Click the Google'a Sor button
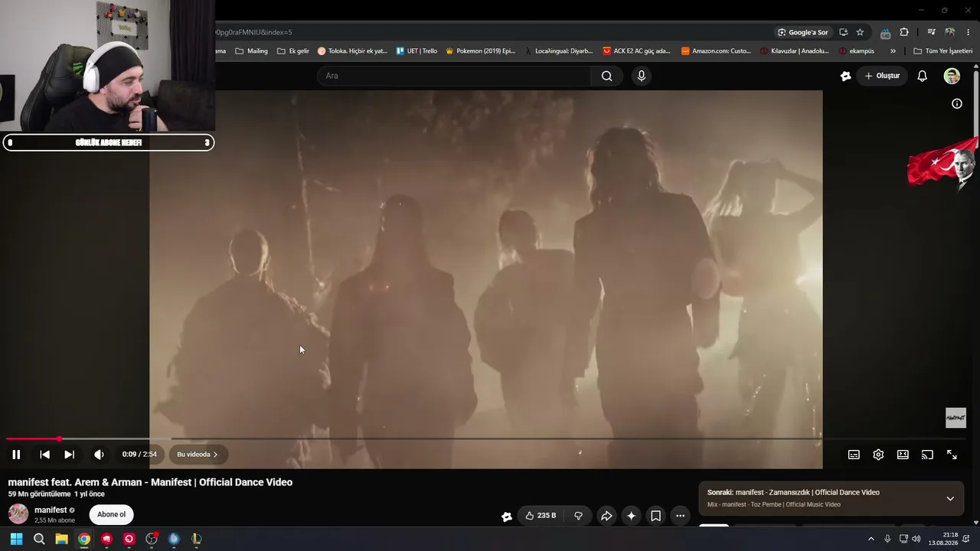 click(802, 32)
